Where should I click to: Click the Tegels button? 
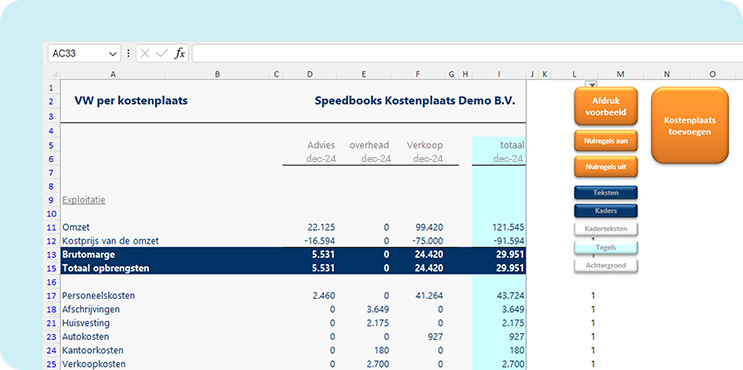pyautogui.click(x=606, y=247)
